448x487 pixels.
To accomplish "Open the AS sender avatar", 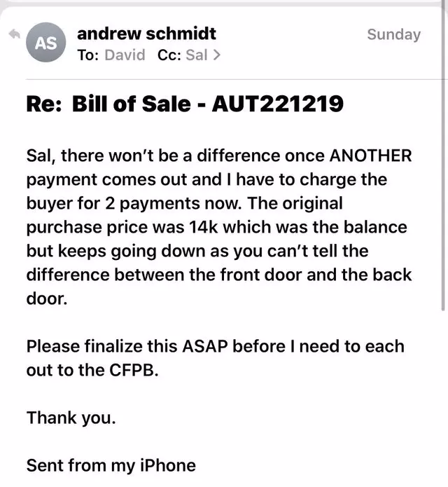I will click(46, 42).
